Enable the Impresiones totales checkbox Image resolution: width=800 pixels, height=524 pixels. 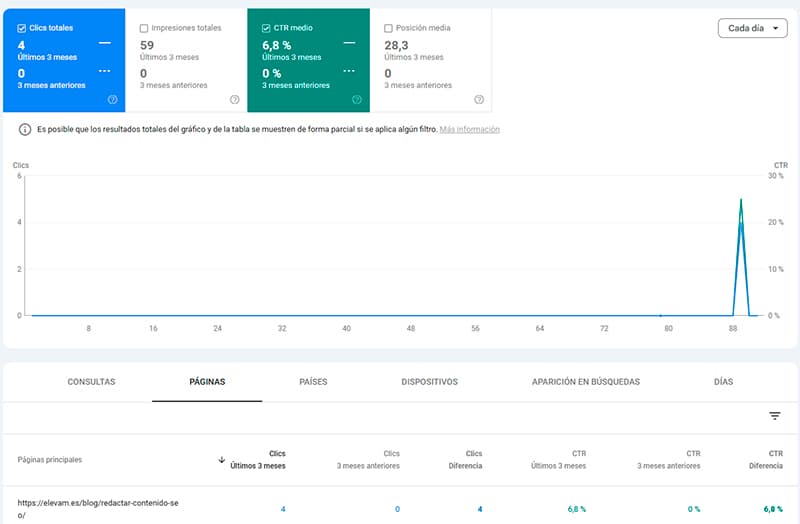[144, 28]
